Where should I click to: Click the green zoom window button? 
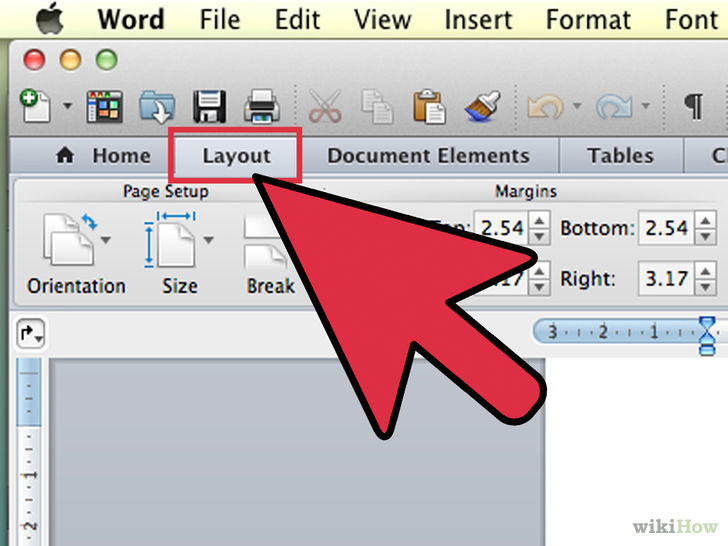[106, 60]
